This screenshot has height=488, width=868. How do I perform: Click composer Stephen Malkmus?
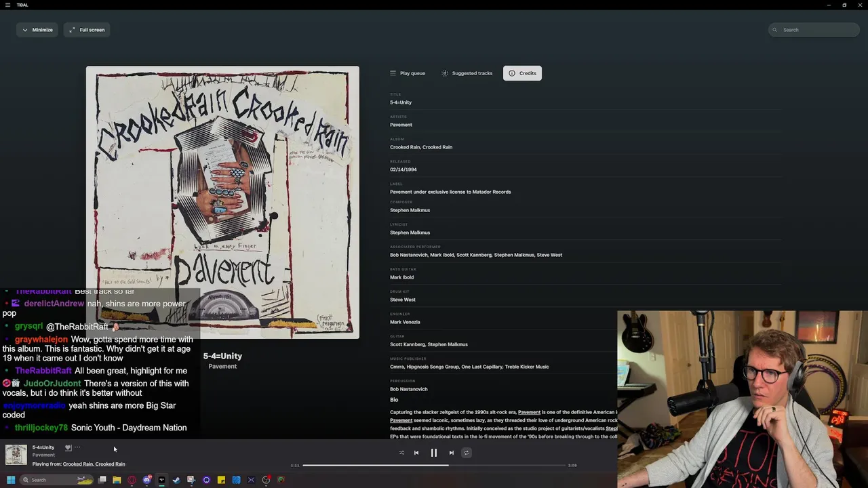pyautogui.click(x=410, y=210)
